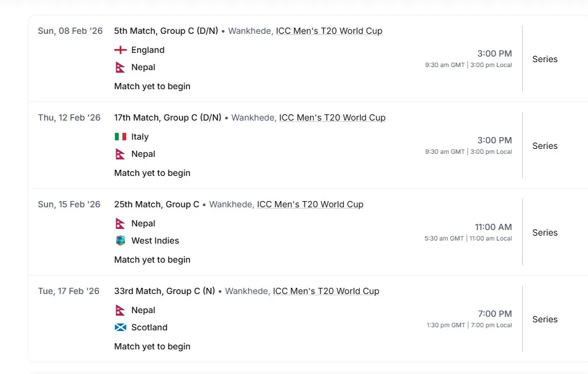Click Nepal flag in the Italy match

coord(120,154)
